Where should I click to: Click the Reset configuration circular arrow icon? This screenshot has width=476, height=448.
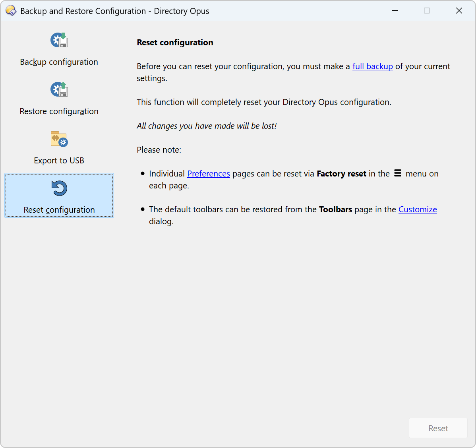(59, 188)
